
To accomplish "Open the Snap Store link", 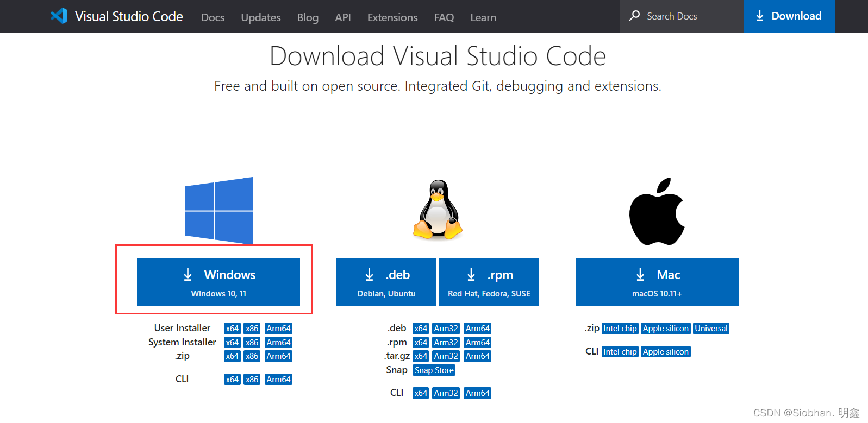I will [434, 370].
